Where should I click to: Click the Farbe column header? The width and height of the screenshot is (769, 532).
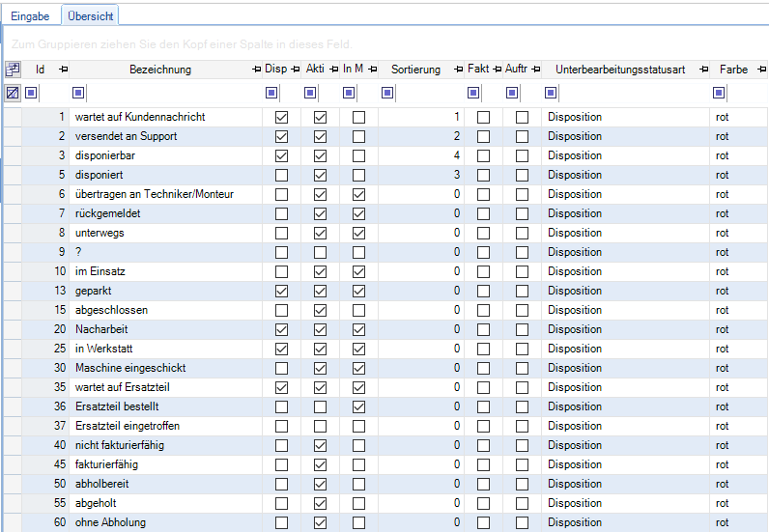point(733,70)
